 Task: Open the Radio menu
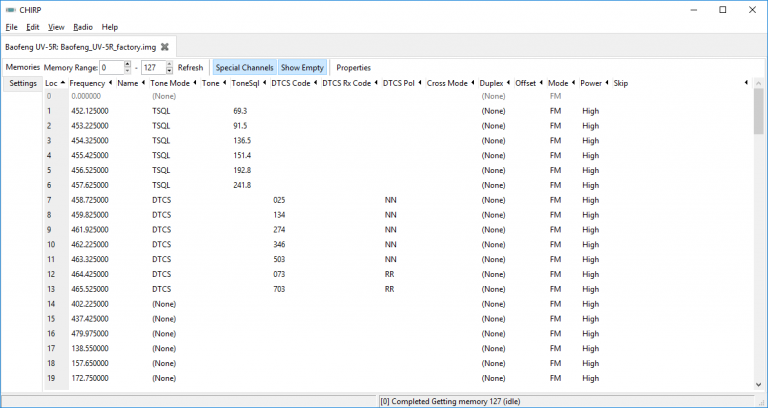[83, 27]
